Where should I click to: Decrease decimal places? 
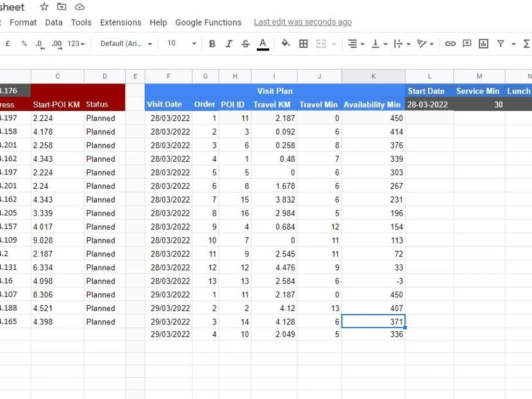click(40, 44)
